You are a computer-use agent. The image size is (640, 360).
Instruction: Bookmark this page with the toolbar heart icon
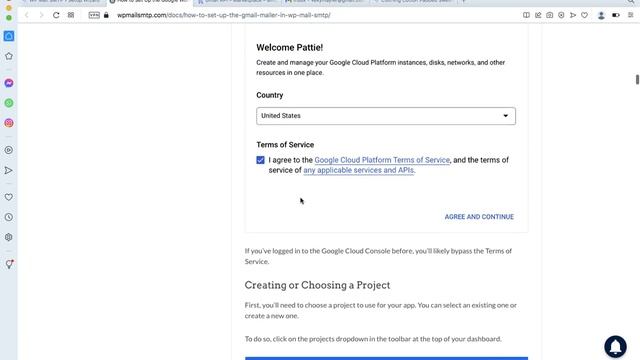point(584,15)
